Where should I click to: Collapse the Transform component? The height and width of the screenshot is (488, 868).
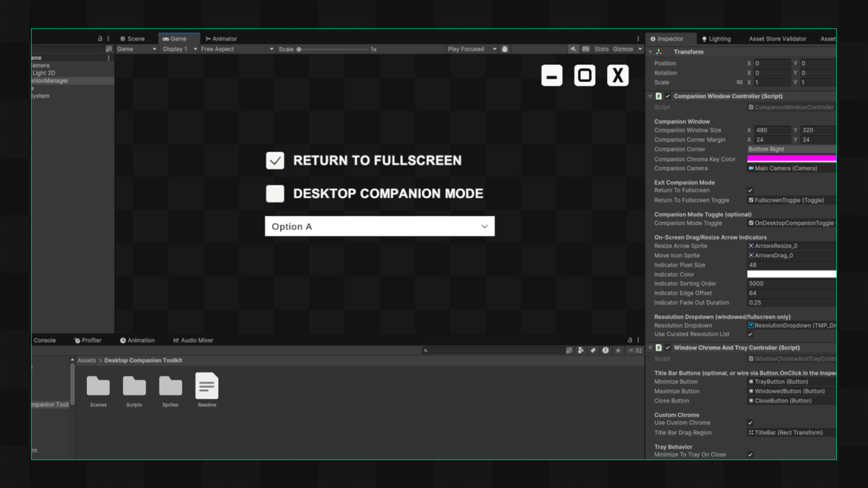click(x=650, y=52)
